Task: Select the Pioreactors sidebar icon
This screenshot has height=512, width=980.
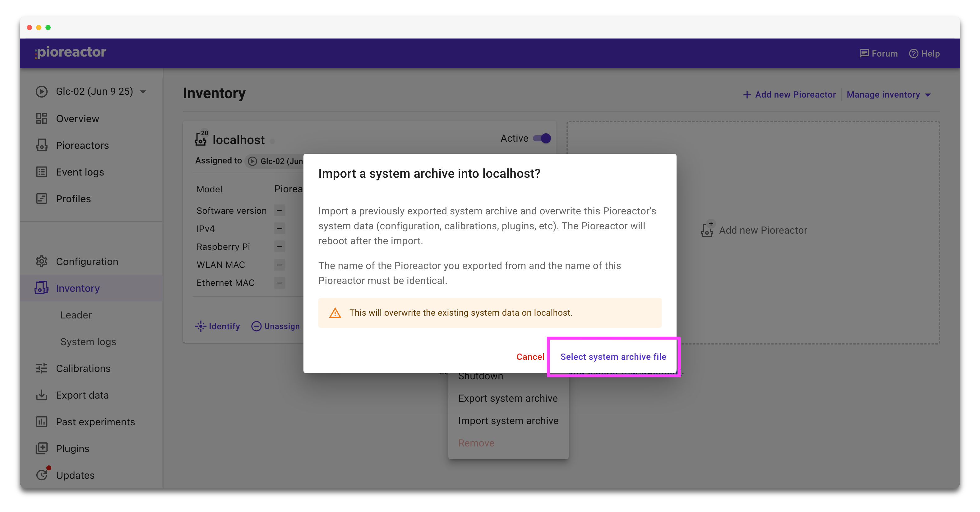Action: pos(42,145)
